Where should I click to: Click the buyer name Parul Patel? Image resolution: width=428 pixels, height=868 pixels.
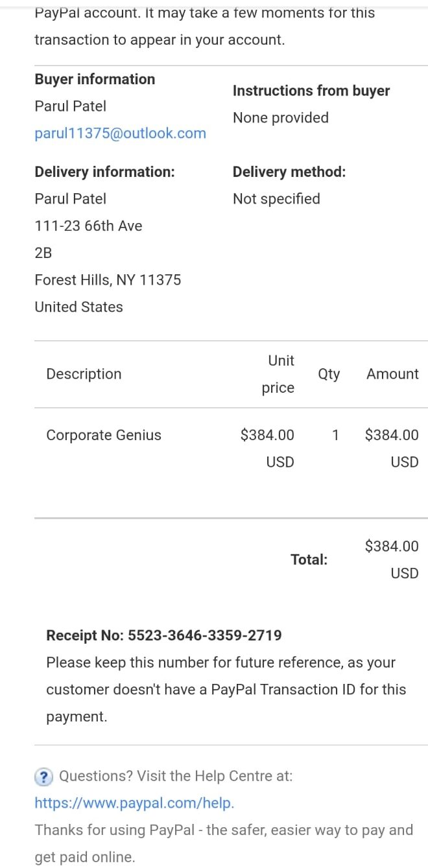[70, 106]
